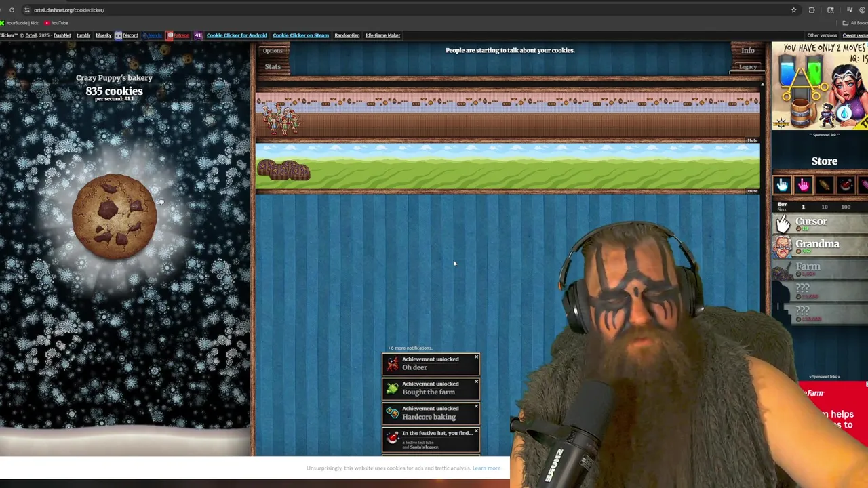Open the YourBudde Kick bookmark
Image resolution: width=868 pixels, height=488 pixels.
tap(20, 23)
